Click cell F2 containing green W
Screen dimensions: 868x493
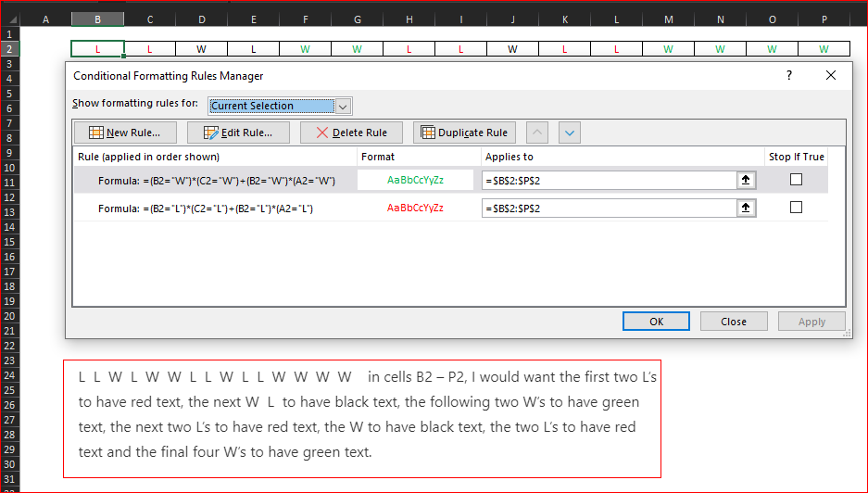pos(305,49)
